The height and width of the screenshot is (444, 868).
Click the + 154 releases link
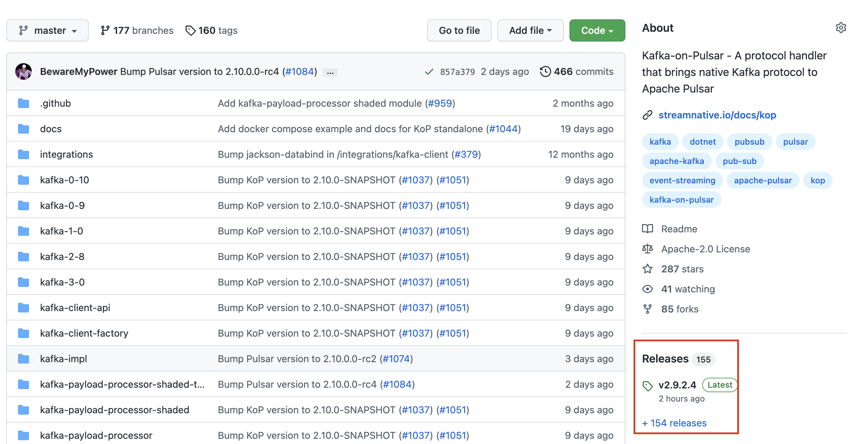674,423
